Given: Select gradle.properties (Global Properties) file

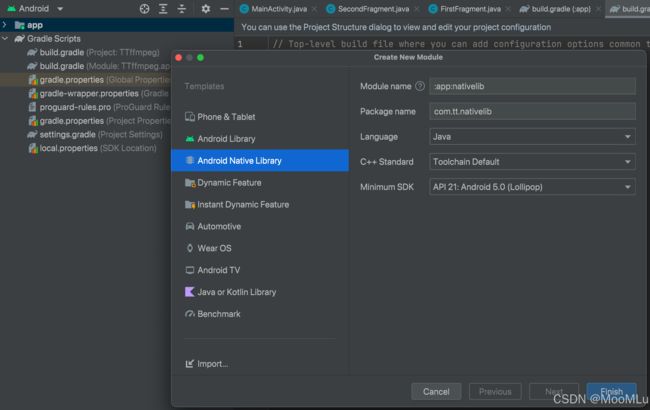Looking at the screenshot, I should (x=99, y=80).
